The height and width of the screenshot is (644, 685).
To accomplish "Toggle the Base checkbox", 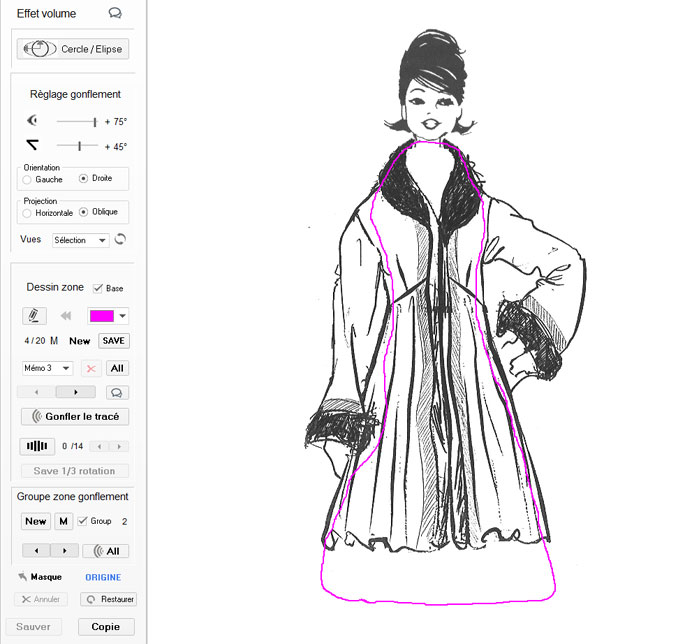I will click(97, 288).
